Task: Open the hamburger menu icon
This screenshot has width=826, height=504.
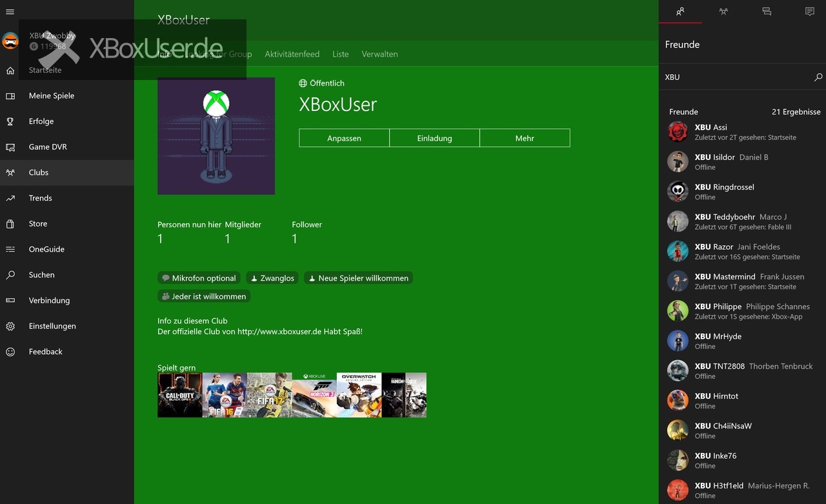Action: click(10, 12)
